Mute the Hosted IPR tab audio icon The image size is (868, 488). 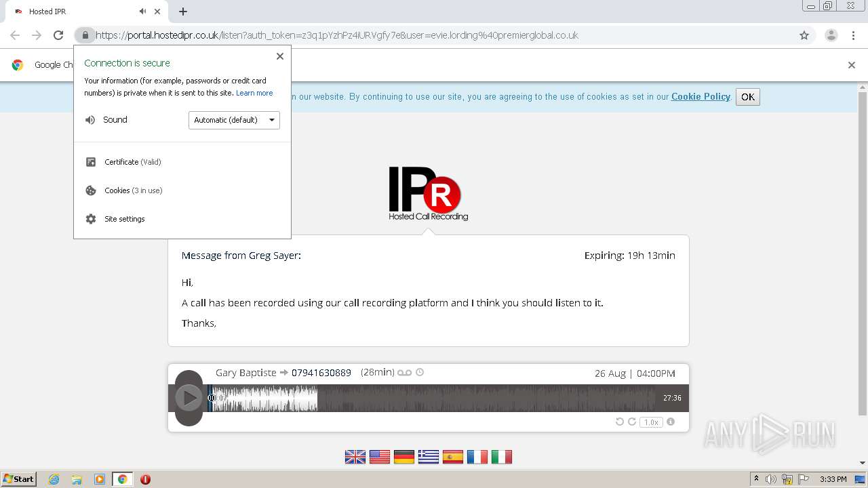point(142,12)
